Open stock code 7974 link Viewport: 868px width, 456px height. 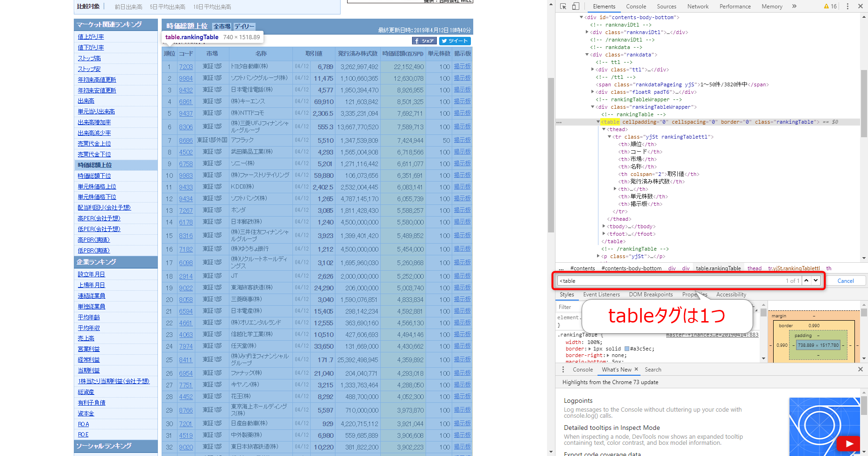point(186,346)
